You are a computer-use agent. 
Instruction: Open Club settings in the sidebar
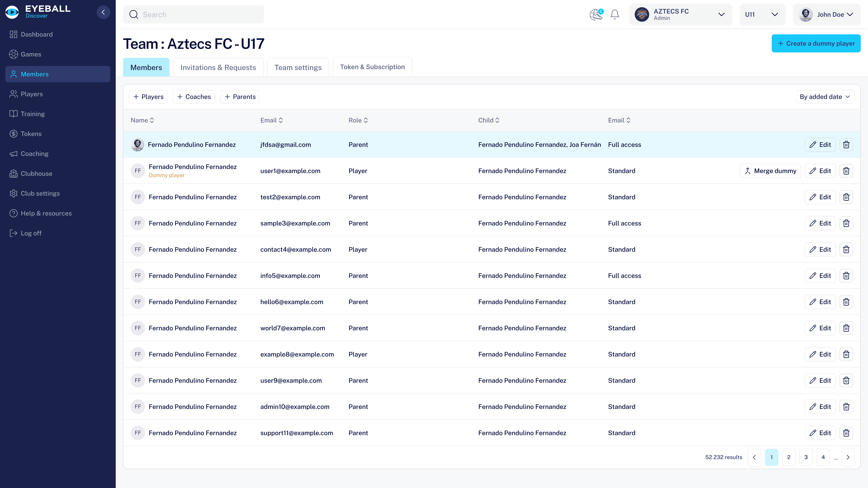point(58,193)
